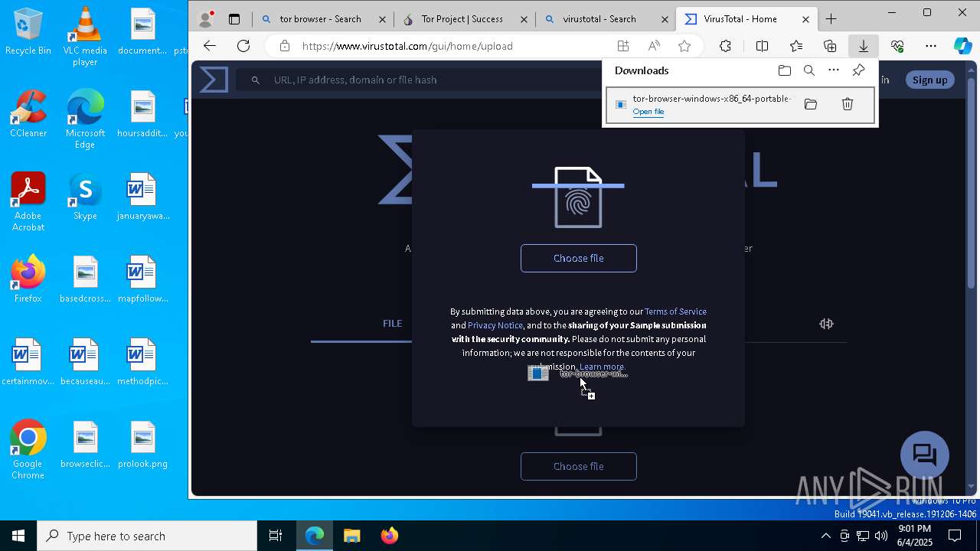Click the taskbar search box
The width and height of the screenshot is (980, 551).
(147, 536)
